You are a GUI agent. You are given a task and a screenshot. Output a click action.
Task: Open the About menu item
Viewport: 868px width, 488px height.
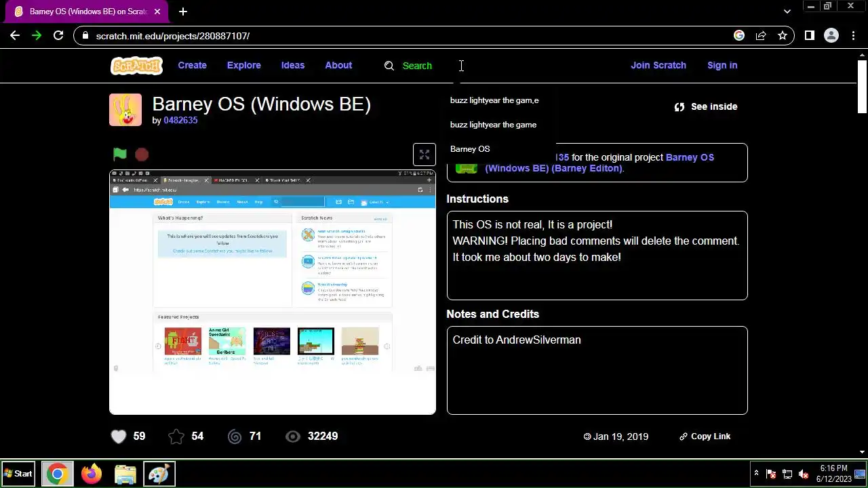coord(338,66)
